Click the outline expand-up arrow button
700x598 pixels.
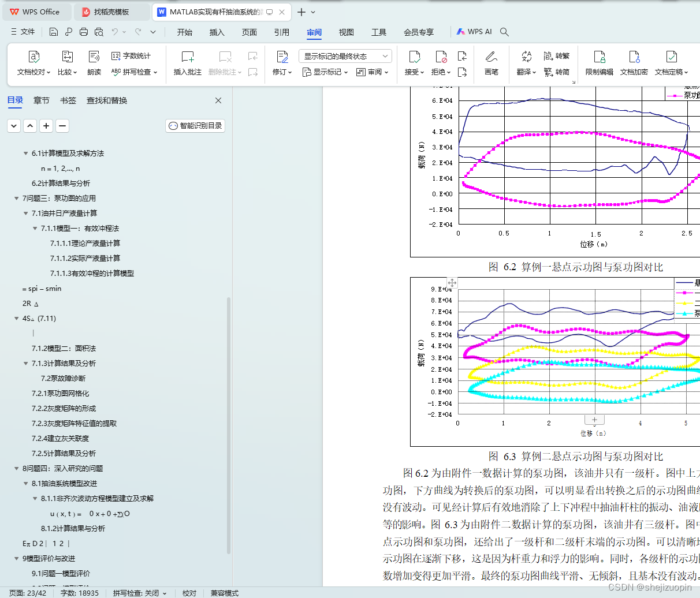pyautogui.click(x=31, y=126)
